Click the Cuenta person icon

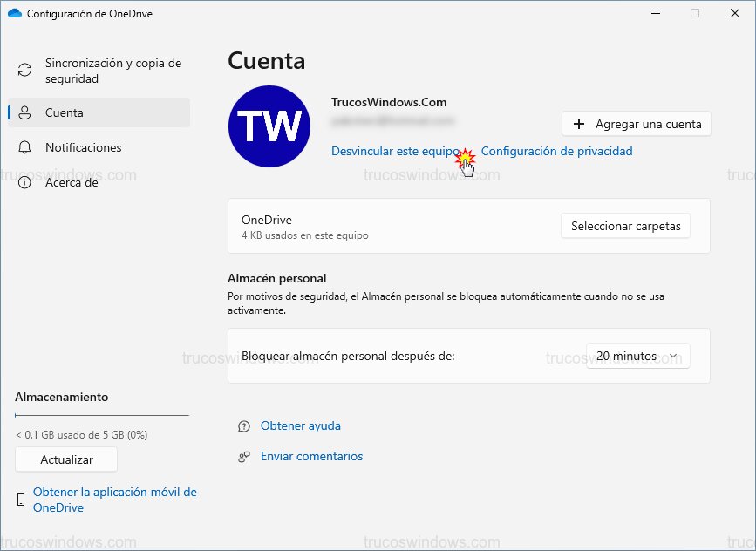(25, 112)
